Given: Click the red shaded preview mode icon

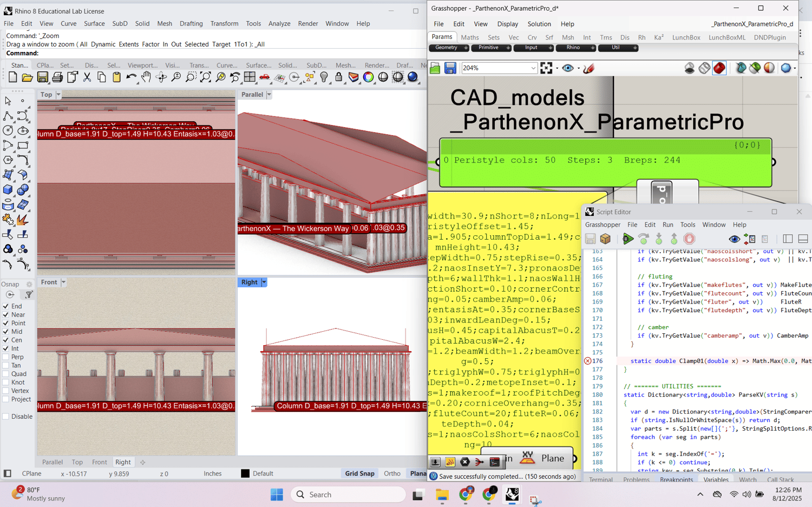Looking at the screenshot, I should point(719,68).
